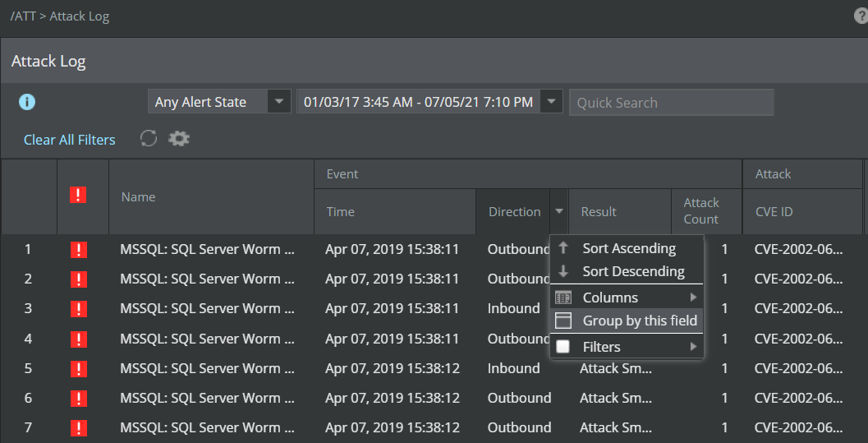Click the Attack column group header

tap(802, 174)
